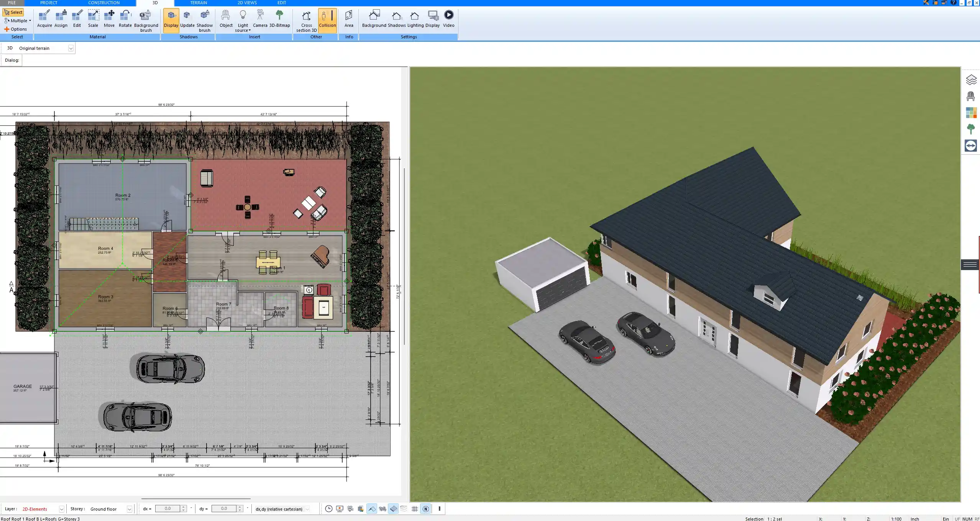The height and width of the screenshot is (521, 980).
Task: Toggle the north arrow display
Action: pyautogui.click(x=425, y=509)
